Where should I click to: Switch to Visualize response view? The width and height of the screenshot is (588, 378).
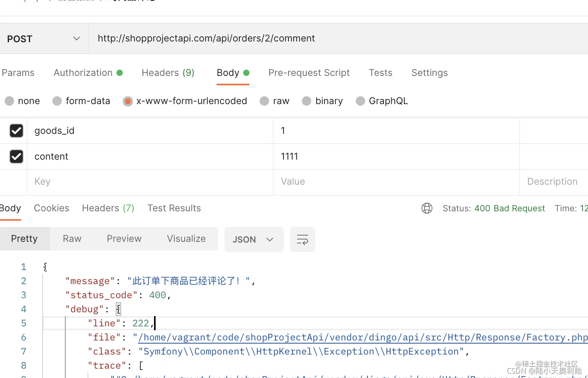tap(186, 239)
